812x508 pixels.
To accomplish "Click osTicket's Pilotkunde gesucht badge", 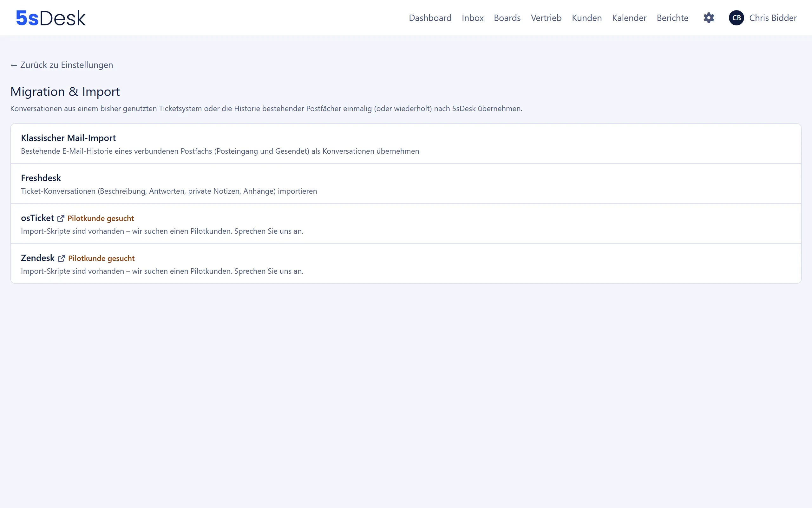I will 101,218.
